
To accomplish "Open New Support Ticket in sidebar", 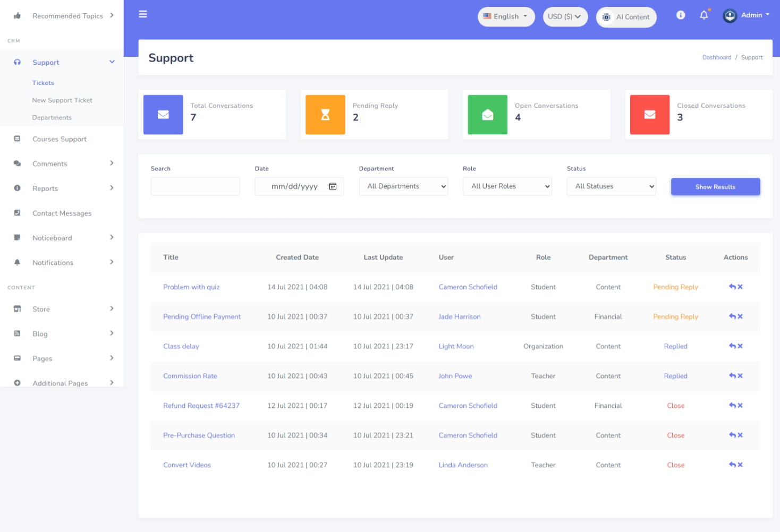I will click(x=62, y=100).
